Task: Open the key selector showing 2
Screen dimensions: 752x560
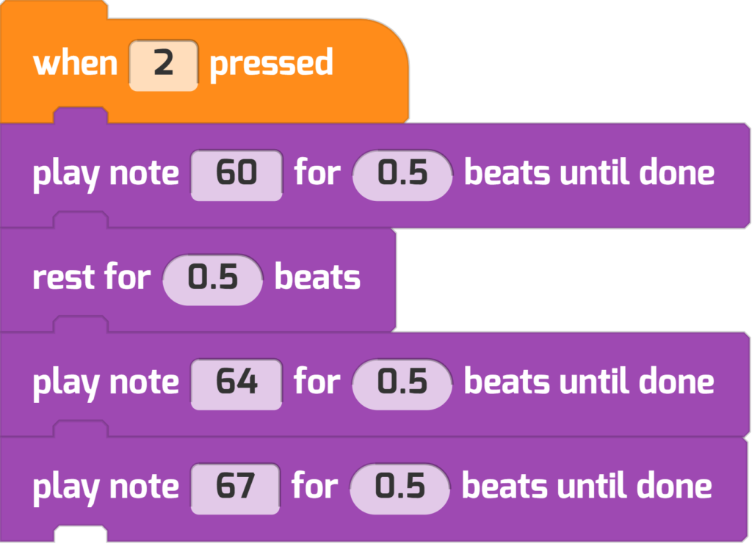Action: pos(164,65)
